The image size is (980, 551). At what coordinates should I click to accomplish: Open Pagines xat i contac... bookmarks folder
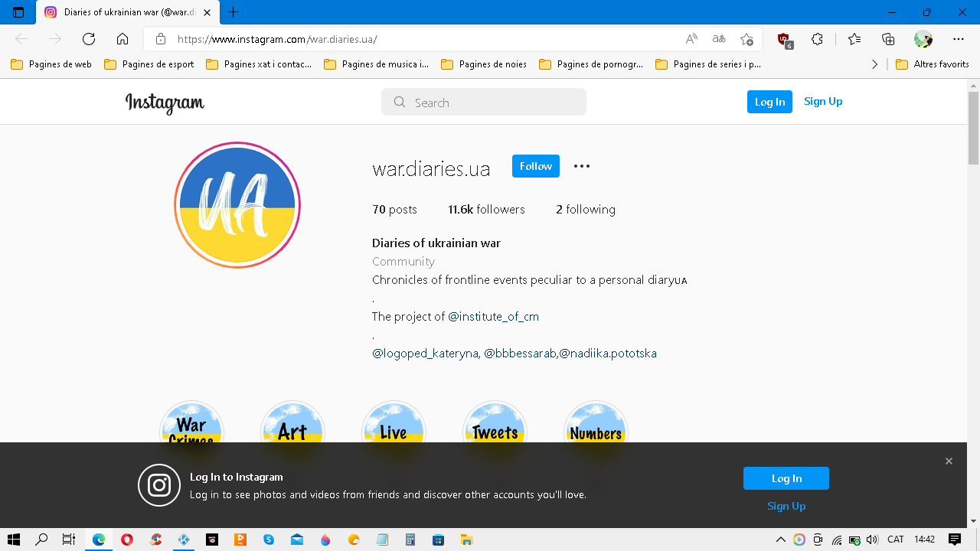[x=260, y=64]
